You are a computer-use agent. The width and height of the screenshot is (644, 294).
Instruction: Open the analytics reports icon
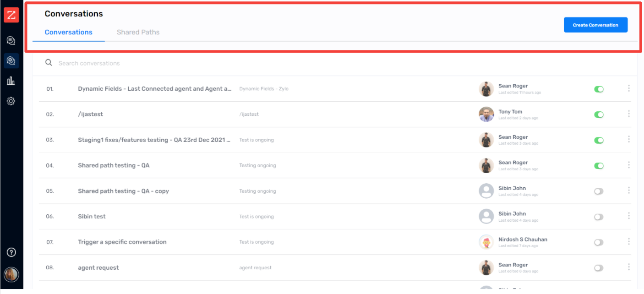tap(11, 81)
